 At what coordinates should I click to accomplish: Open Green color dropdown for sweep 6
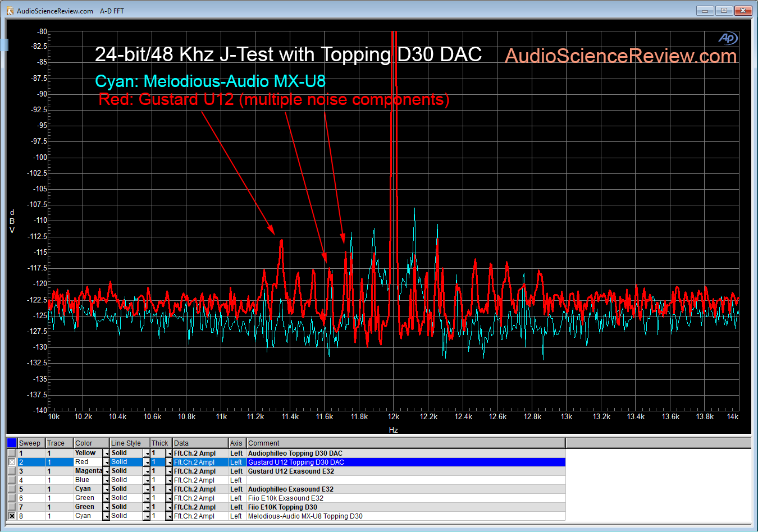pos(106,498)
